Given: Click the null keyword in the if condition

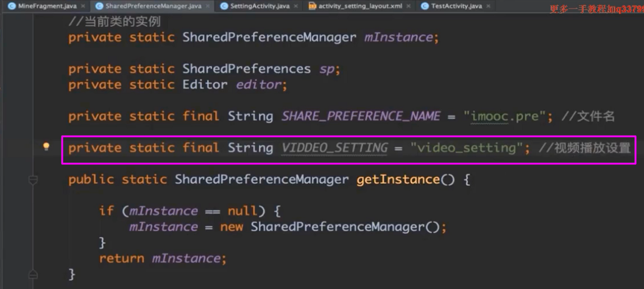Looking at the screenshot, I should (242, 211).
